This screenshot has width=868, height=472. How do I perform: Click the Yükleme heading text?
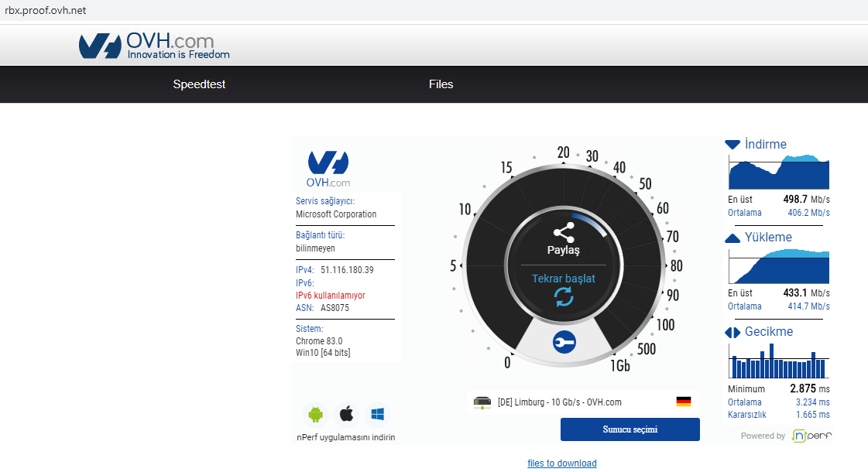tap(768, 238)
